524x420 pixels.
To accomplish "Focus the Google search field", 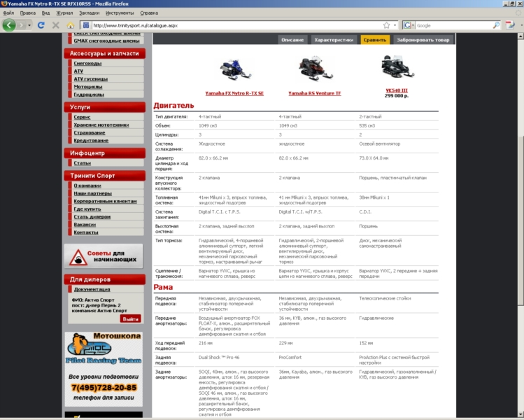I will click(x=454, y=25).
